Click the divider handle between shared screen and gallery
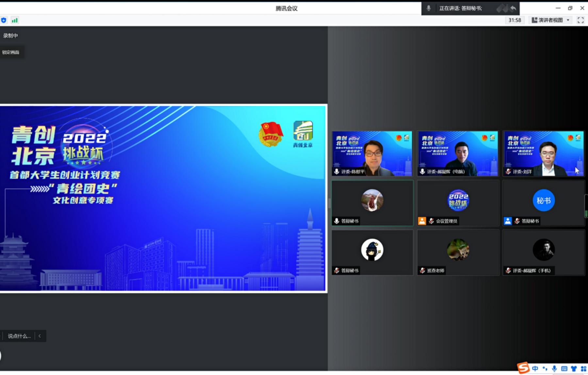Image resolution: width=588 pixels, height=375 pixels. coord(329,203)
